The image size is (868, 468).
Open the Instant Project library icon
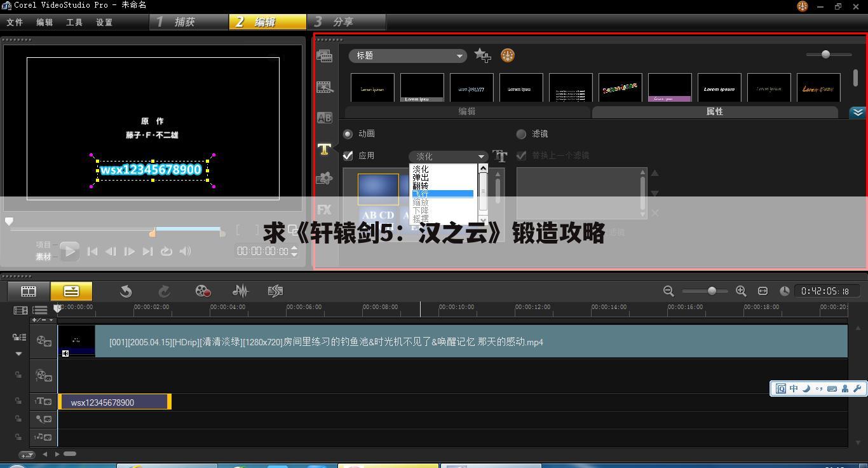[324, 87]
